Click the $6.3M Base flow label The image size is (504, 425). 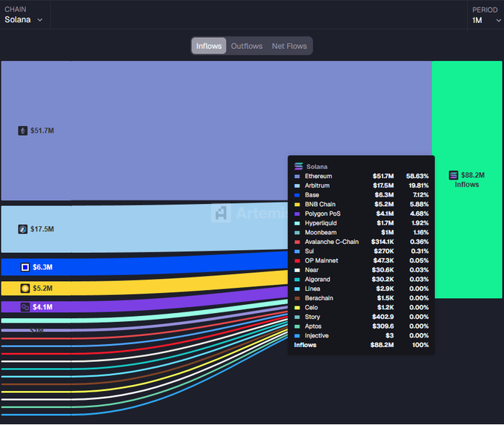(42, 267)
